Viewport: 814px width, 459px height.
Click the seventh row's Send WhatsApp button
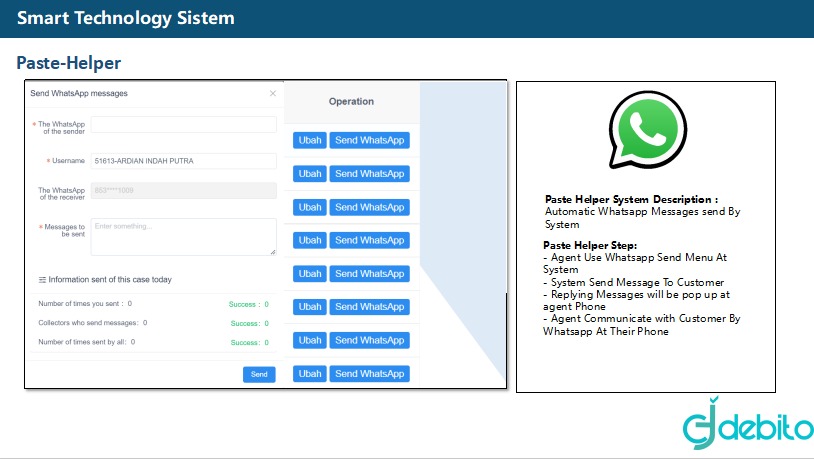point(370,340)
